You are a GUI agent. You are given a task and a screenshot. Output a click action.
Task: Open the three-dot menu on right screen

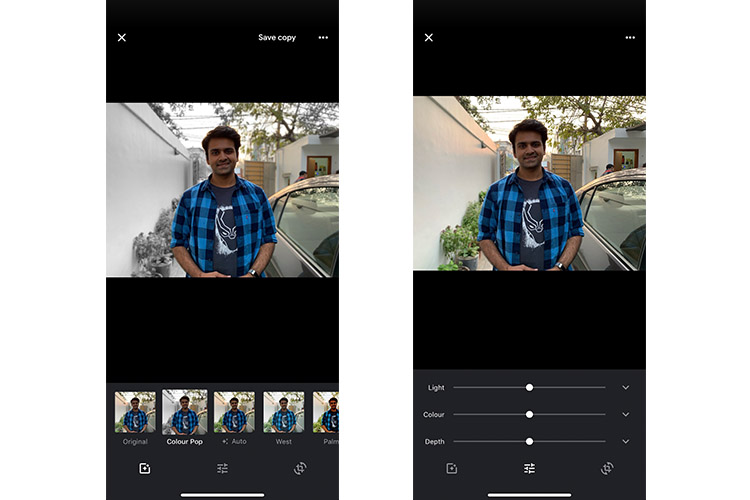click(x=630, y=37)
